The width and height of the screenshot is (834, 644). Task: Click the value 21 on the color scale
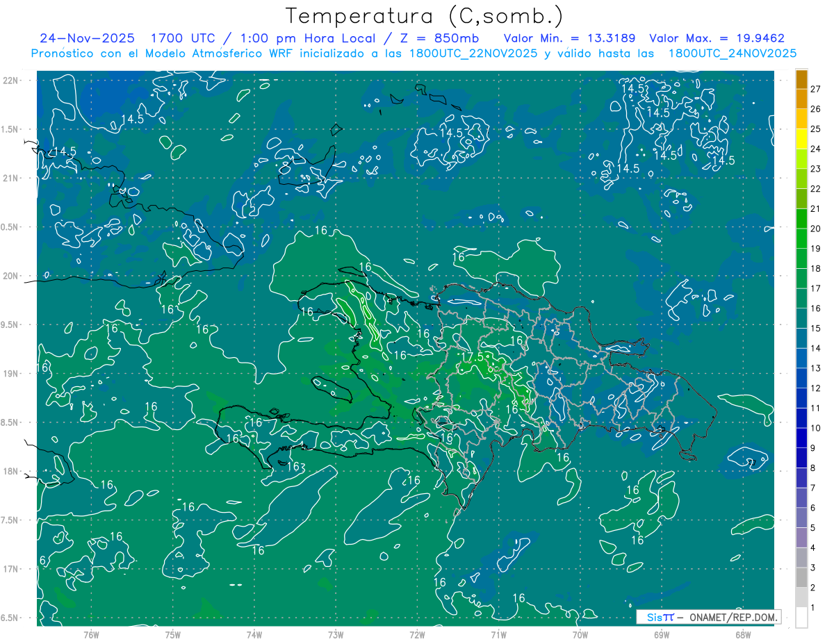[x=816, y=208]
